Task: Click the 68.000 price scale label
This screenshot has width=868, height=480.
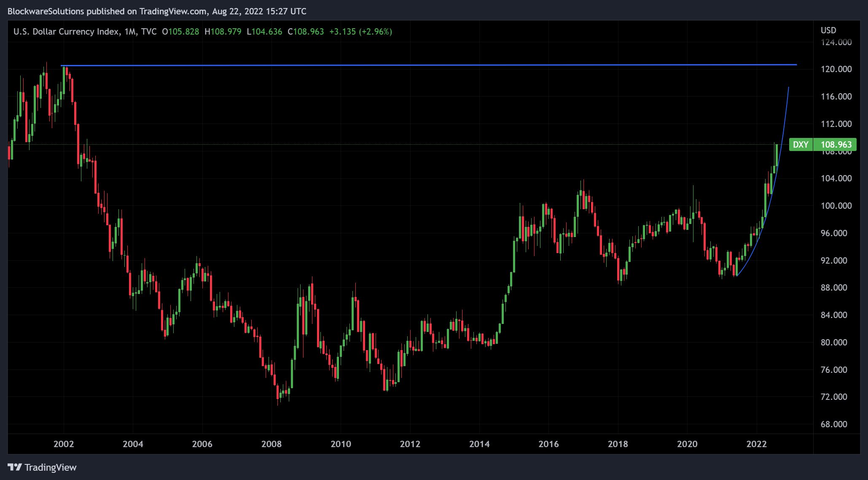Action: pyautogui.click(x=833, y=424)
